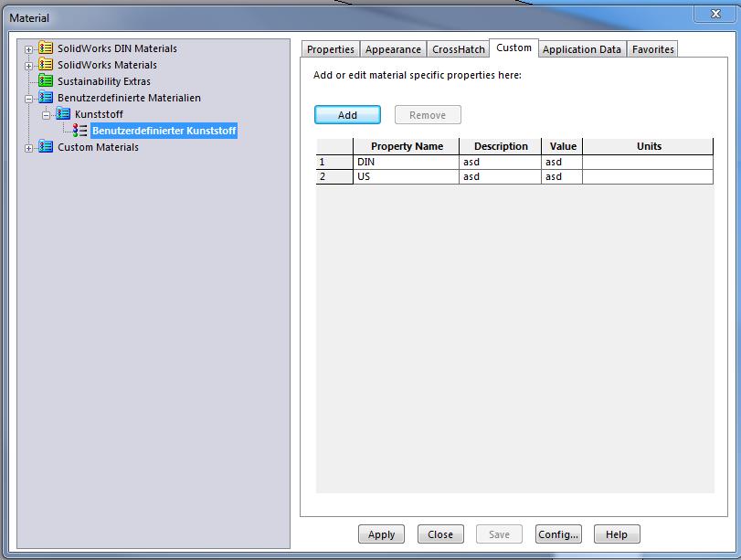Switch to the Appearance tab
This screenshot has width=741, height=560.
[393, 49]
